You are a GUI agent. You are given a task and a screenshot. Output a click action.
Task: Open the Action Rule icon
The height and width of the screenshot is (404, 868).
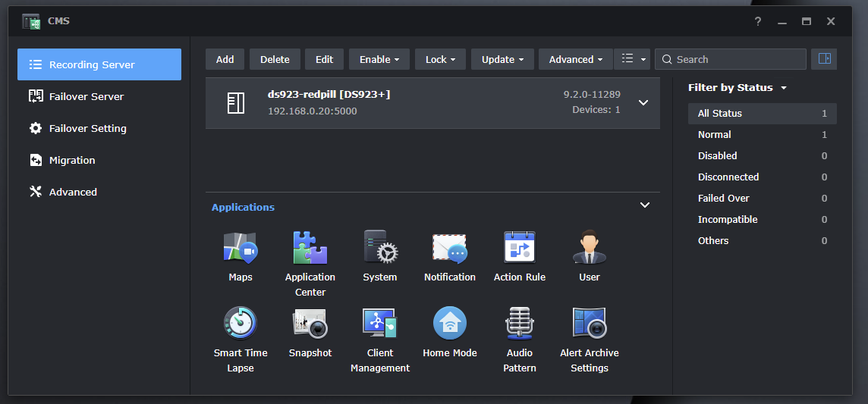click(520, 248)
